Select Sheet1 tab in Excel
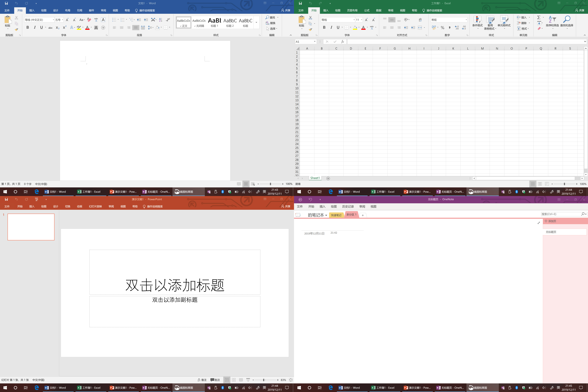This screenshot has height=392, width=588. pos(315,178)
